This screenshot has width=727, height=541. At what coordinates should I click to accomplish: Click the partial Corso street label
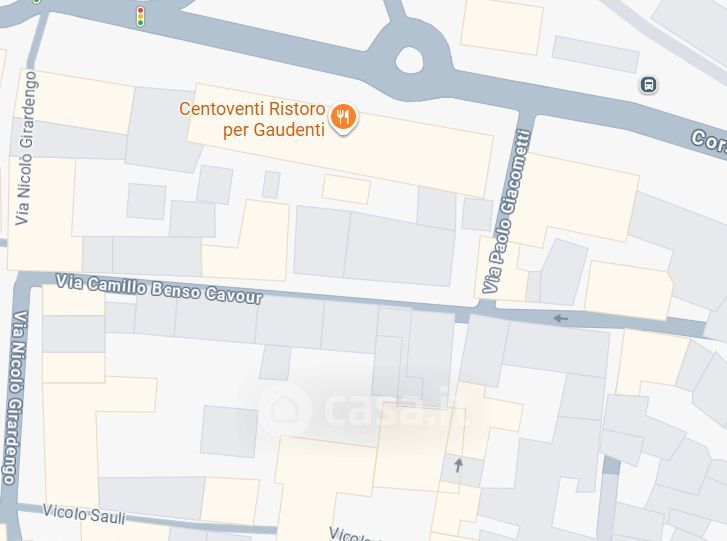pyautogui.click(x=708, y=140)
